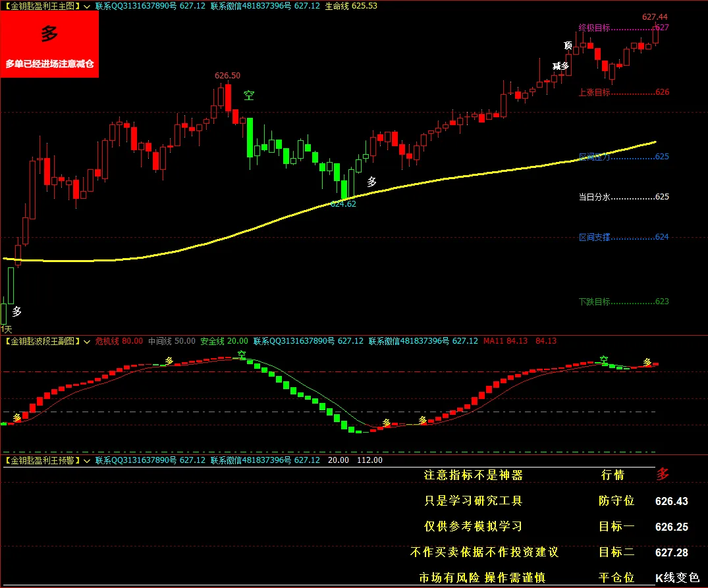Click the 627.28 target two value
708x588 pixels.
point(671,553)
